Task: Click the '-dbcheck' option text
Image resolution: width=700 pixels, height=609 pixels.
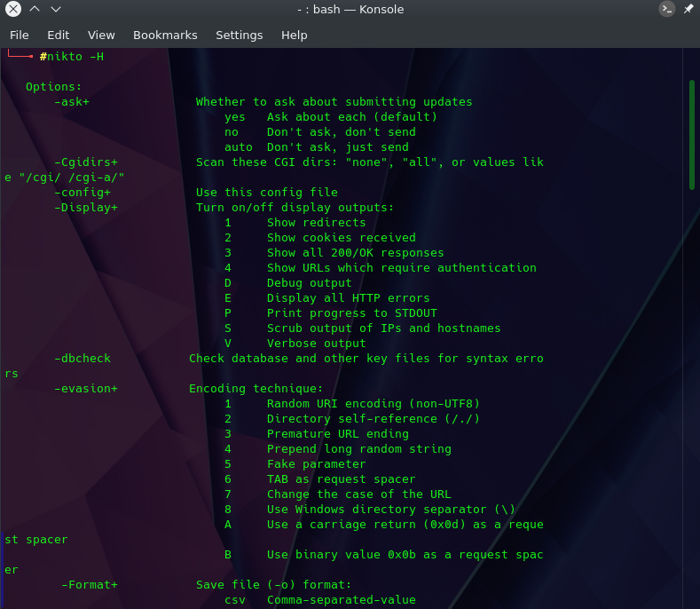Action: 83,359
